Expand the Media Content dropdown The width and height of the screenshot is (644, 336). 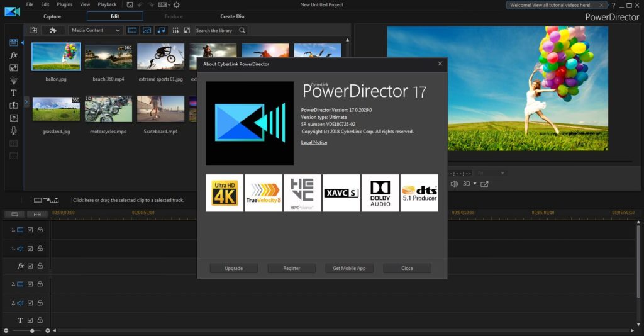[117, 30]
